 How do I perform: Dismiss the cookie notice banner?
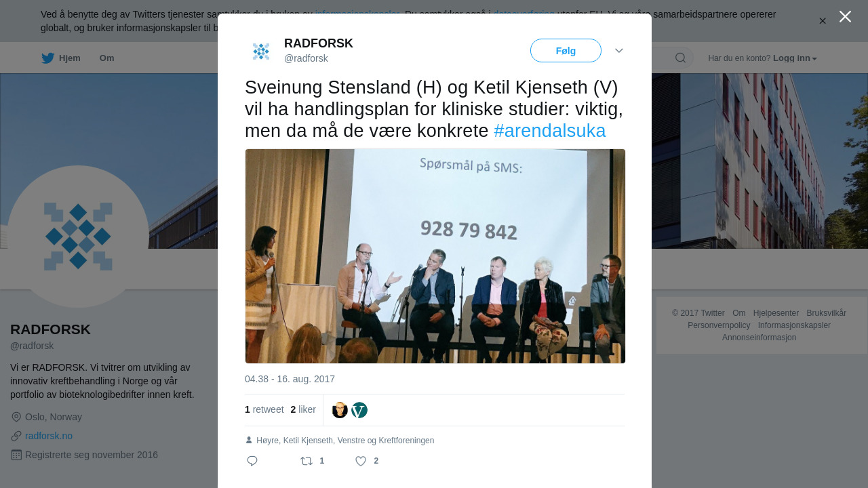point(823,21)
